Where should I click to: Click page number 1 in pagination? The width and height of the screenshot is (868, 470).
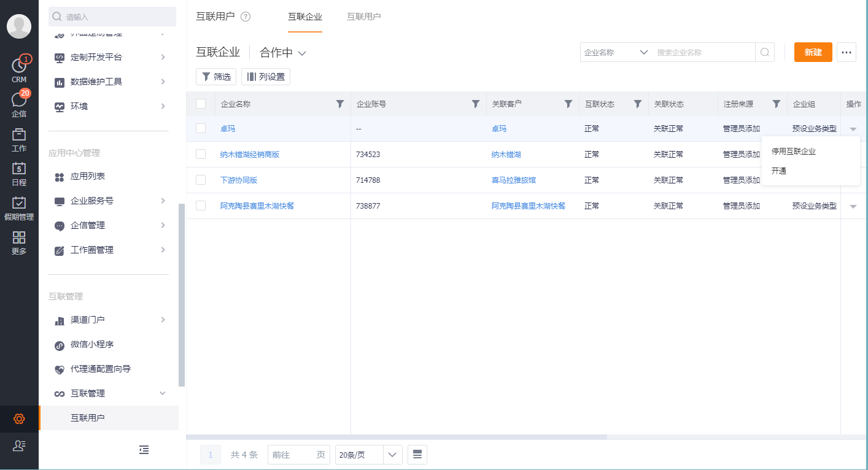click(x=211, y=455)
